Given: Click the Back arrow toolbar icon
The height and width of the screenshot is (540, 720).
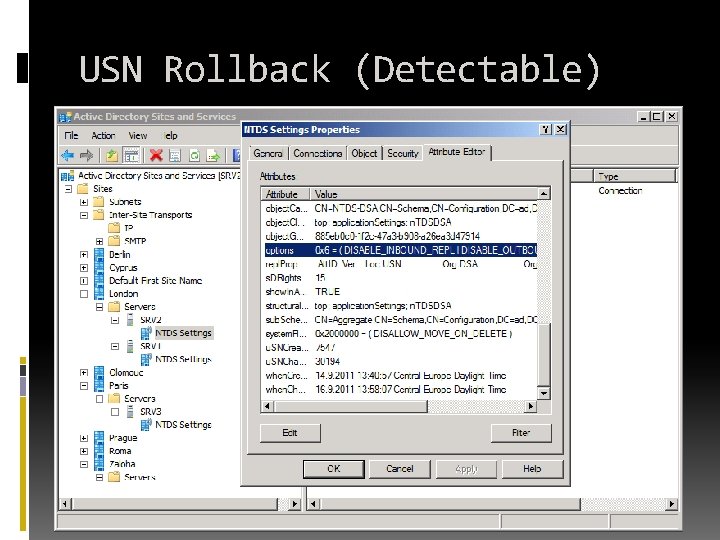Looking at the screenshot, I should [x=68, y=156].
